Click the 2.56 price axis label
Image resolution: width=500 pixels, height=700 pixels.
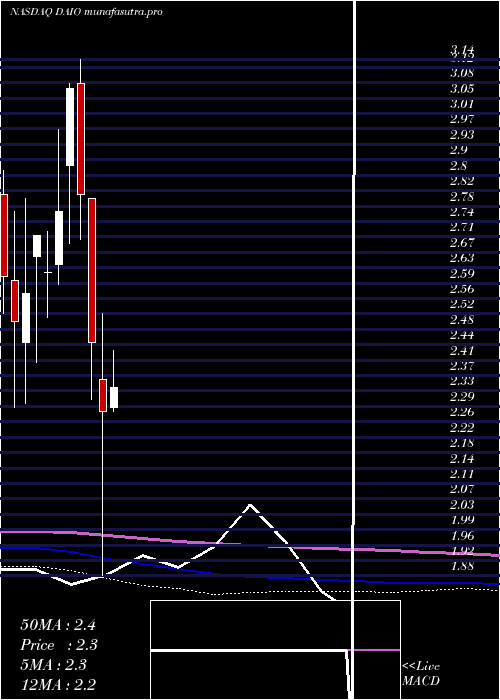tap(462, 289)
